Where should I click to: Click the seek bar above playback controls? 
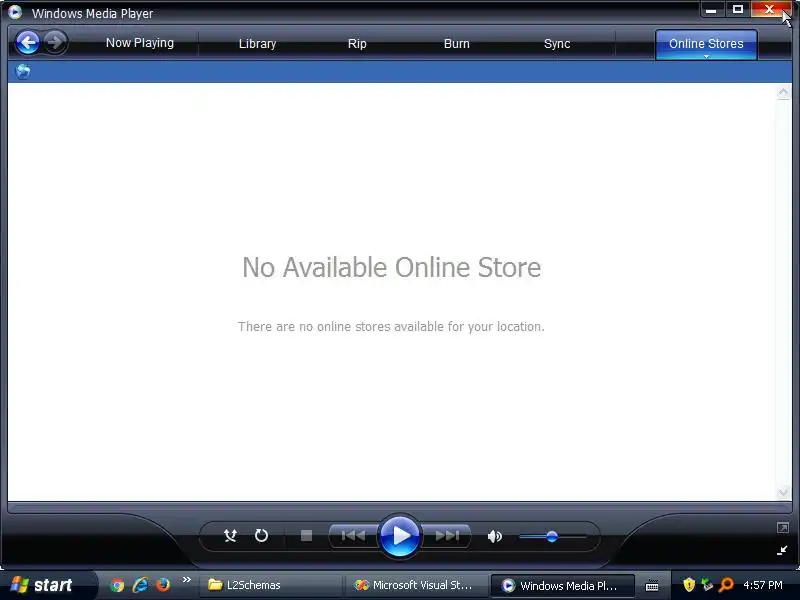400,508
